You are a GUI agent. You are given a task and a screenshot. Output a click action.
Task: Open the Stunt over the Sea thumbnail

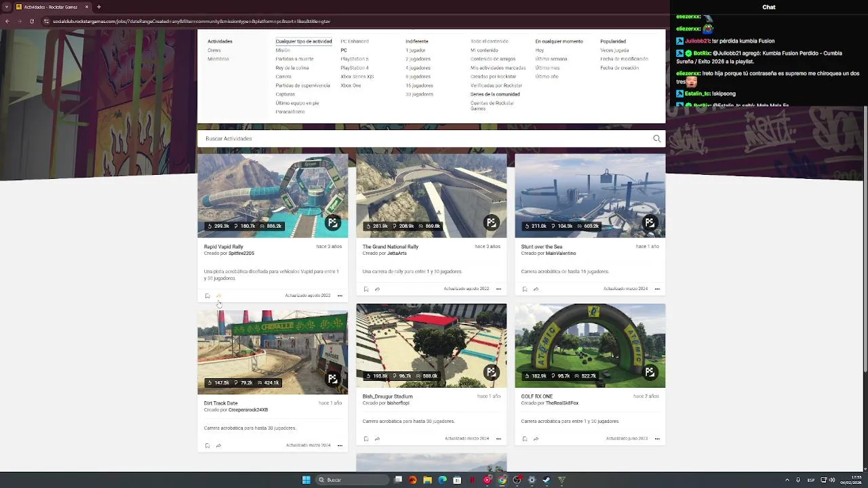point(590,196)
